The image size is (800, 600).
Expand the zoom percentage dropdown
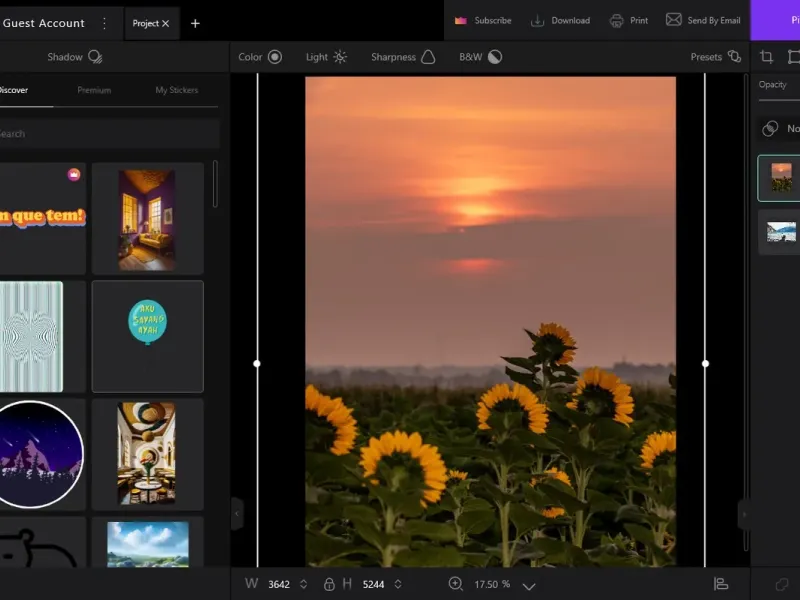529,585
